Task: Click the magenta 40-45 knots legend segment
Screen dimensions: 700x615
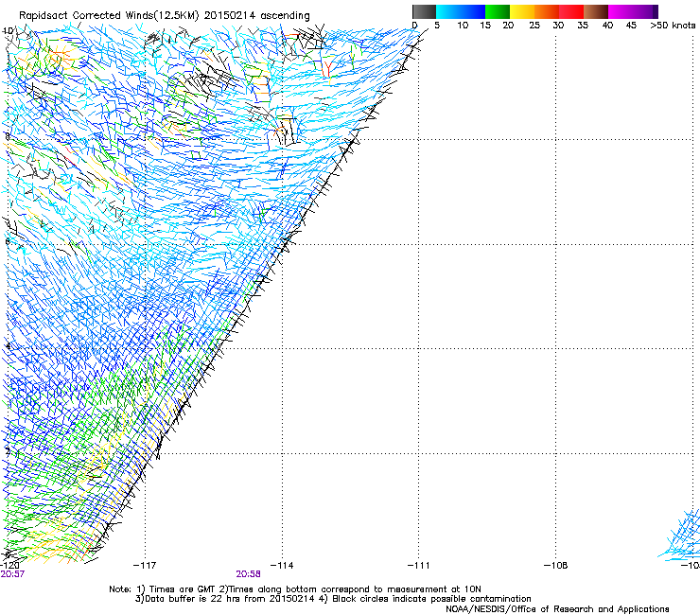Action: click(621, 11)
